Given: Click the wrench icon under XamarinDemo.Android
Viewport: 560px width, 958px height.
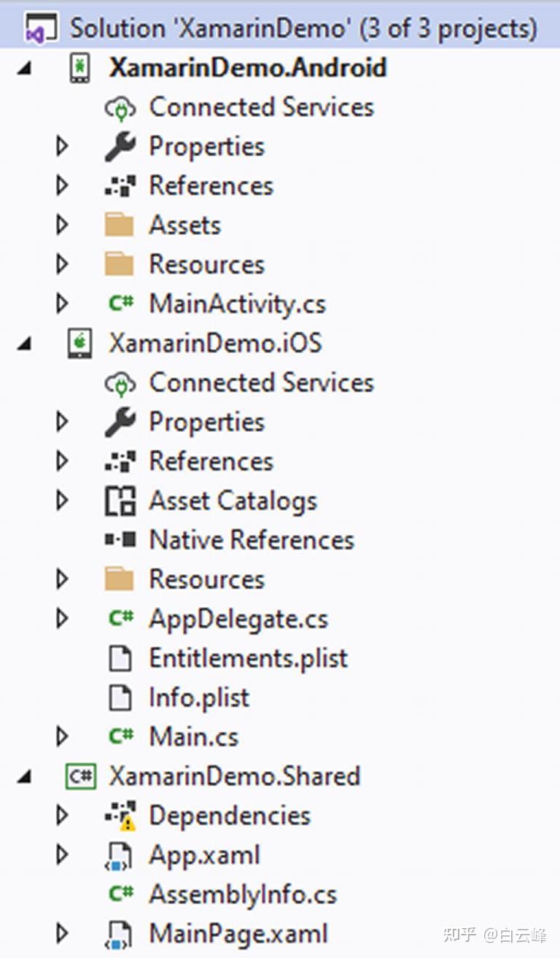Looking at the screenshot, I should [x=120, y=147].
